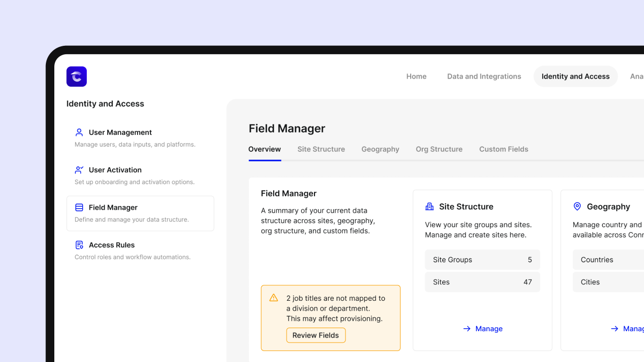The height and width of the screenshot is (362, 644).
Task: Click the Identity and Access sidebar heading
Action: (105, 104)
